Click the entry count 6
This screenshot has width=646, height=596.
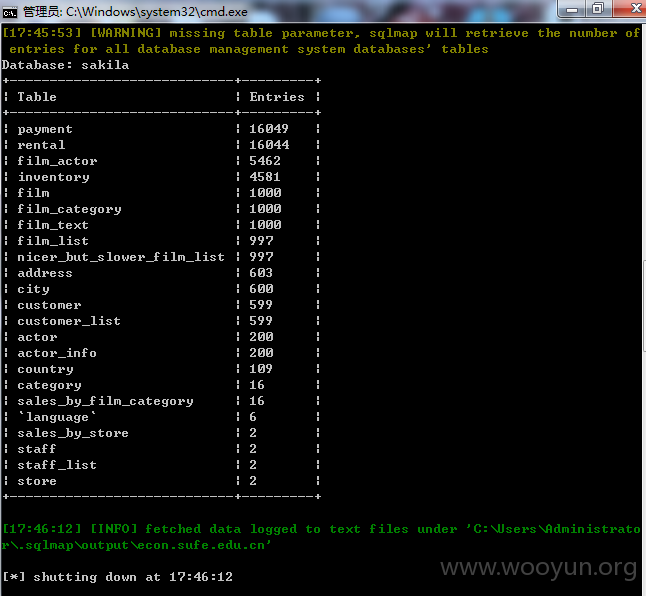point(253,417)
